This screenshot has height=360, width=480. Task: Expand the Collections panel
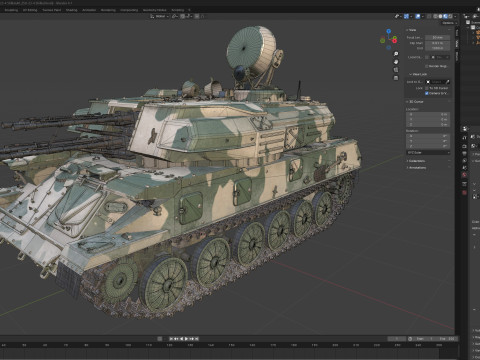coord(417,161)
